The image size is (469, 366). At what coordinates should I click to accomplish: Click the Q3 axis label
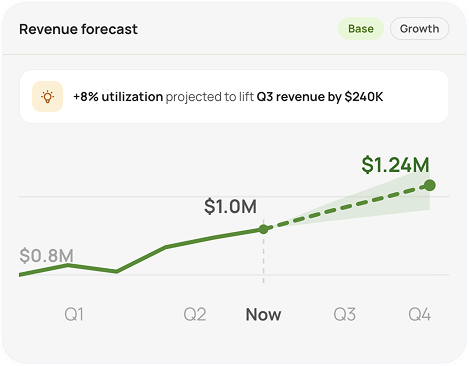coord(345,314)
